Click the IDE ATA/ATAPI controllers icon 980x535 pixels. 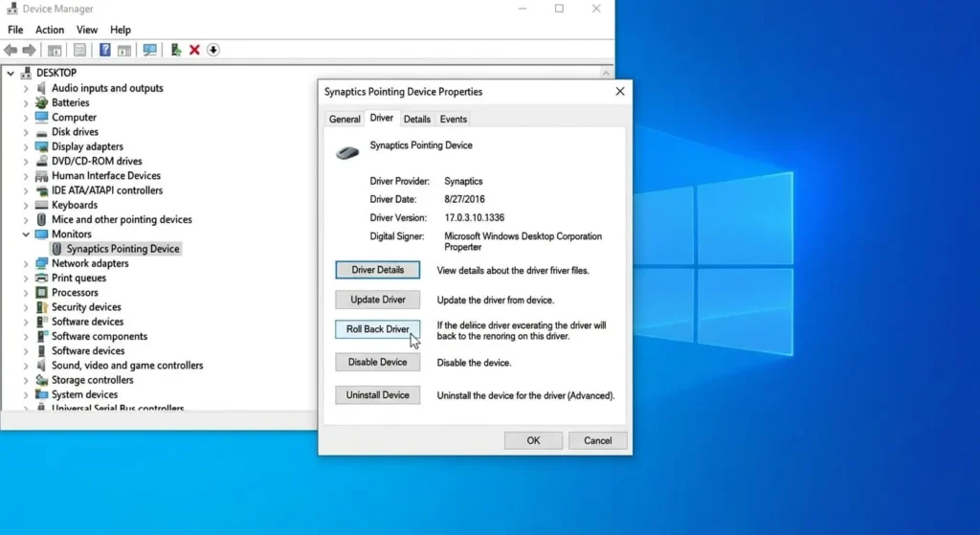pyautogui.click(x=41, y=190)
